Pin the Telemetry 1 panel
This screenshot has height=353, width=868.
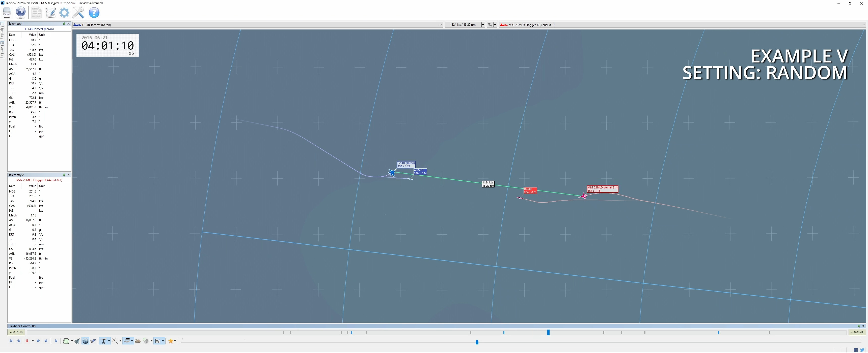pyautogui.click(x=64, y=23)
